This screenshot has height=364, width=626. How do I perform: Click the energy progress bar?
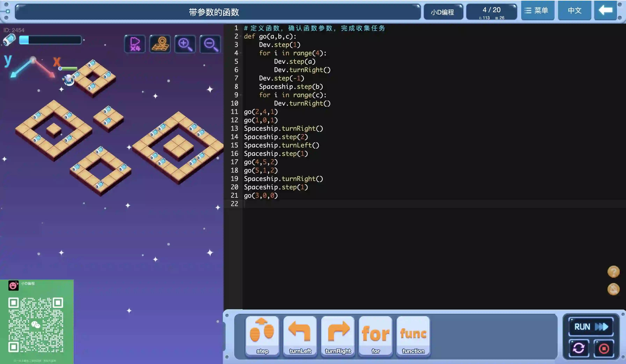[x=50, y=40]
